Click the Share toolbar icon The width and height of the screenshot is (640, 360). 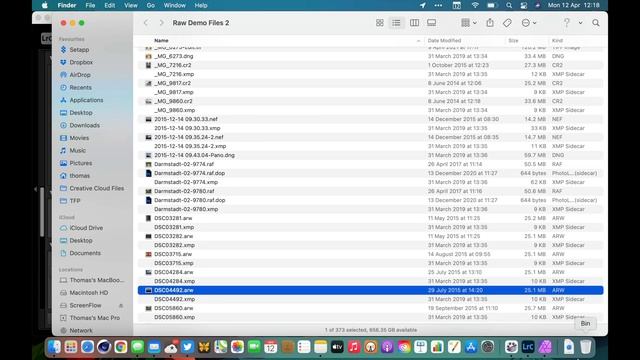490,23
